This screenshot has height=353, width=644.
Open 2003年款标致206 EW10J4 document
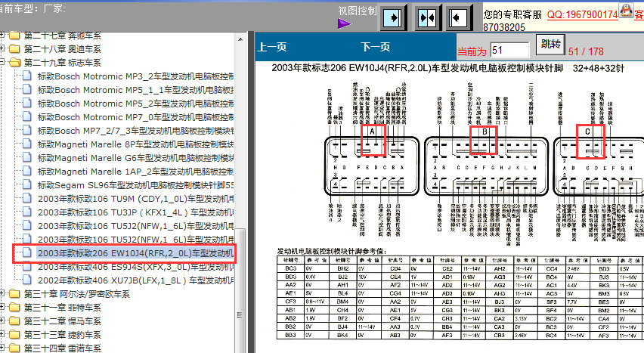[135, 253]
